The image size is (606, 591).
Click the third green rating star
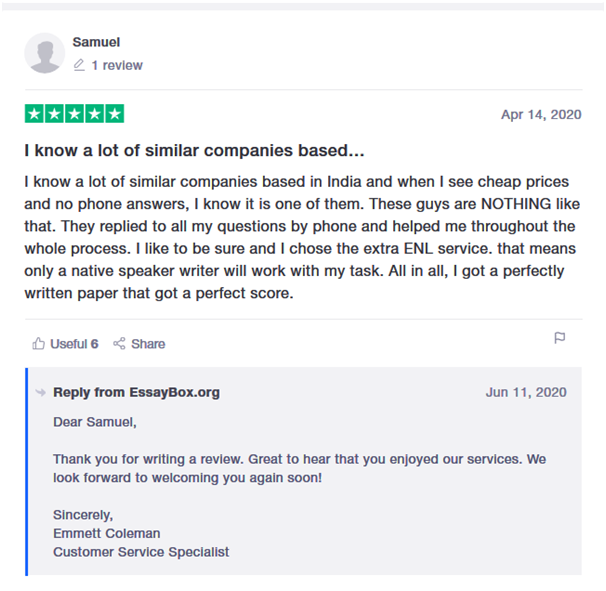pos(75,114)
